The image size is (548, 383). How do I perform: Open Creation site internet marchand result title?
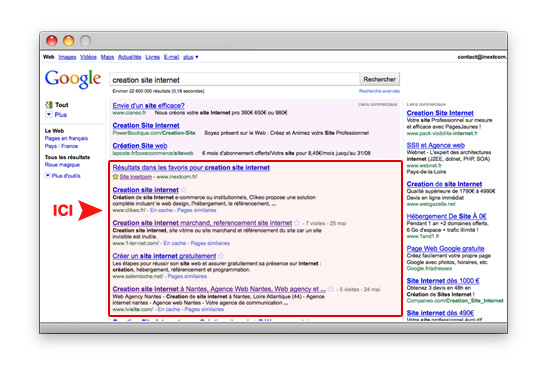[x=202, y=223]
